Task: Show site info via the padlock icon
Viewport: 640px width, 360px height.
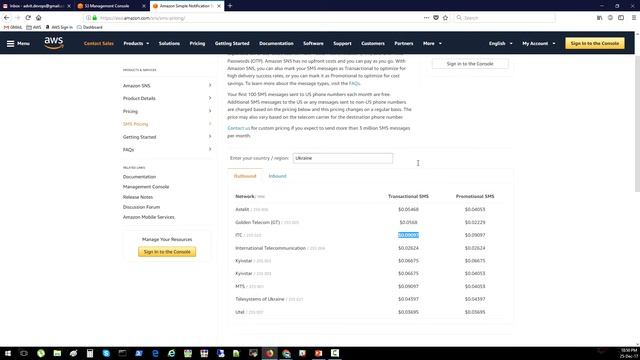Action: click(95, 18)
